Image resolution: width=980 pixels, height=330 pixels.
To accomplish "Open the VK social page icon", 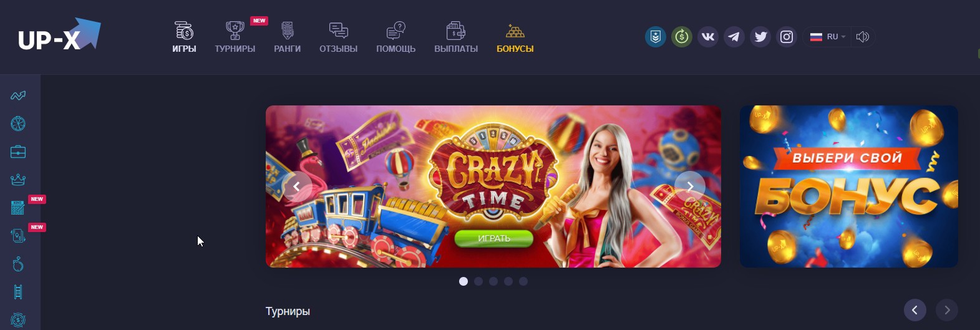I will (x=708, y=37).
